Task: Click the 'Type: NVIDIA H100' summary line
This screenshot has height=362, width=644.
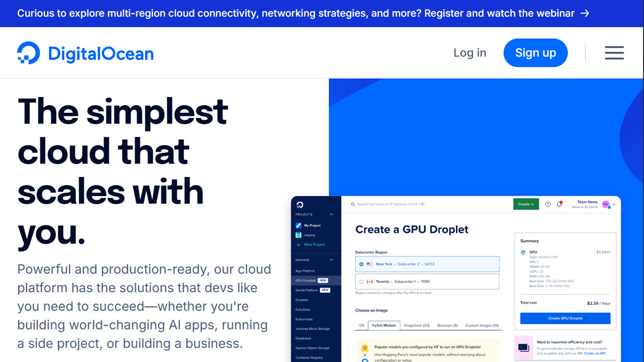Action: 544,257
